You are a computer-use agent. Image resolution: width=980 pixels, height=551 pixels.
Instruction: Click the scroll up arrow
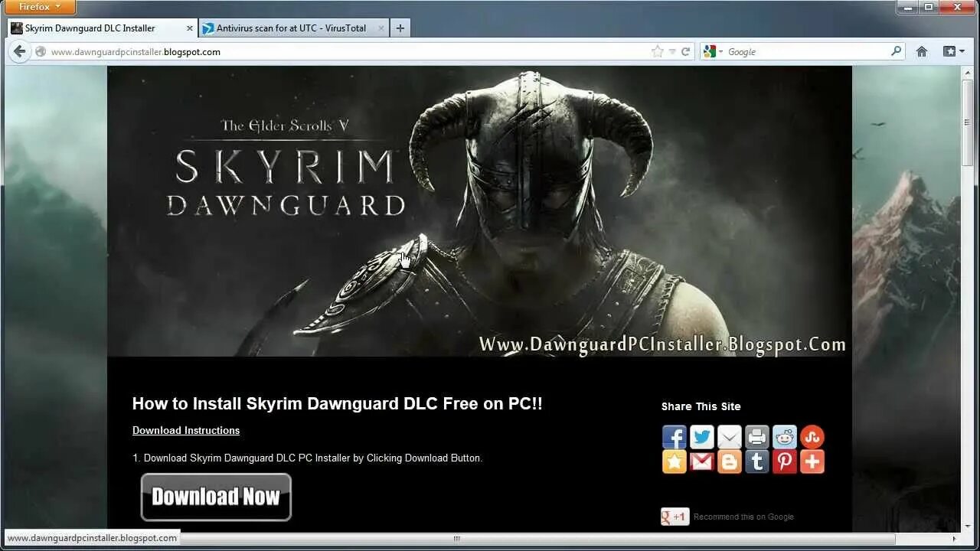[x=967, y=71]
